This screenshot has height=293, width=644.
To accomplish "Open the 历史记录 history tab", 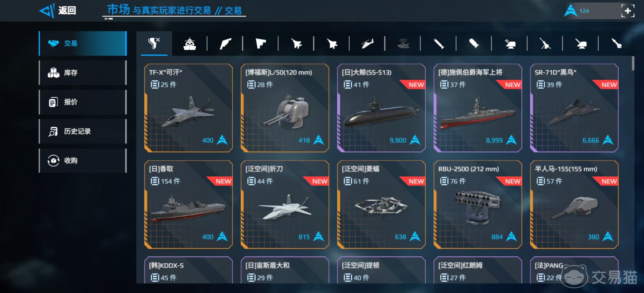I will (83, 131).
